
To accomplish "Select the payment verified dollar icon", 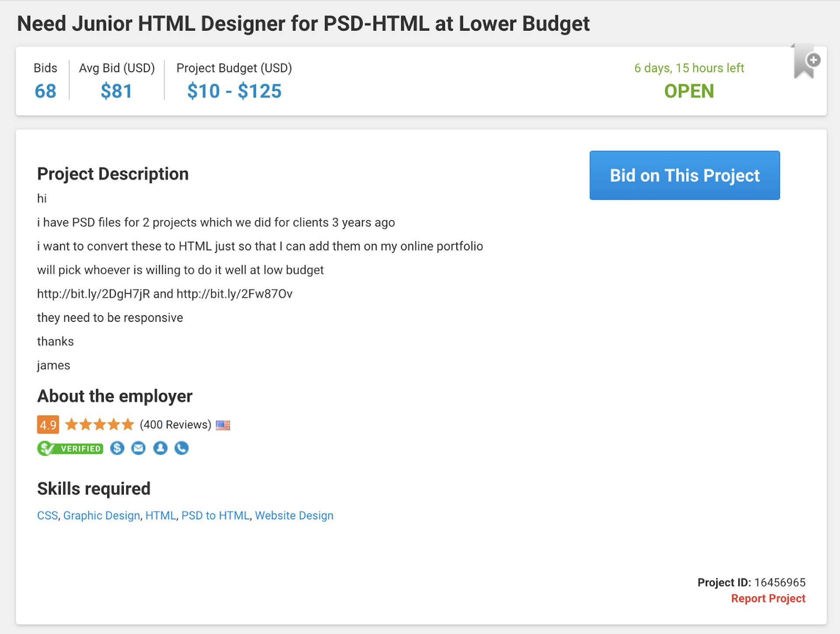I will [117, 448].
